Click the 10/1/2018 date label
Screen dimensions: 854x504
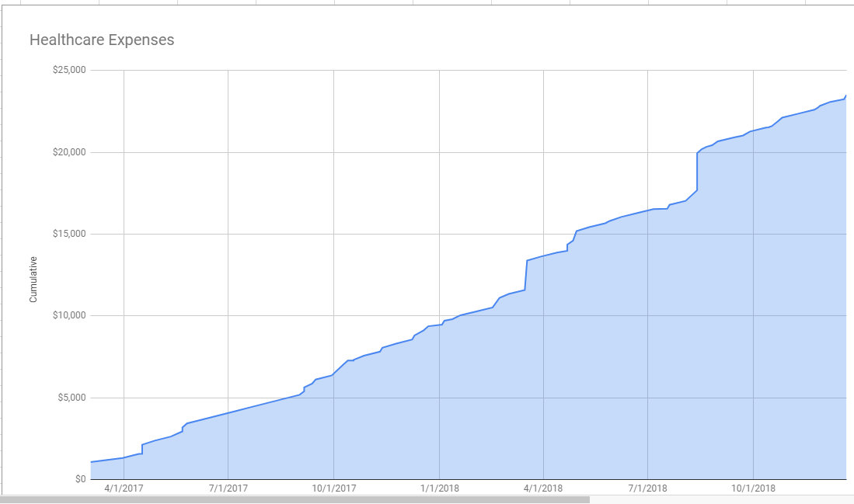[754, 488]
